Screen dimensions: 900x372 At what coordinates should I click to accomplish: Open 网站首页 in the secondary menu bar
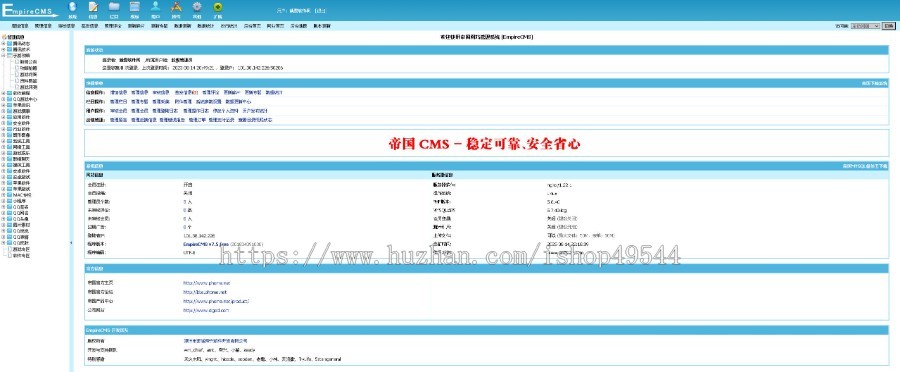tap(276, 26)
